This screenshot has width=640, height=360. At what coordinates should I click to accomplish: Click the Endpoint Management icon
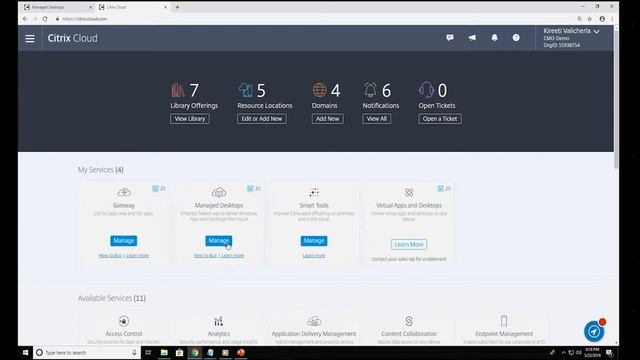(504, 321)
